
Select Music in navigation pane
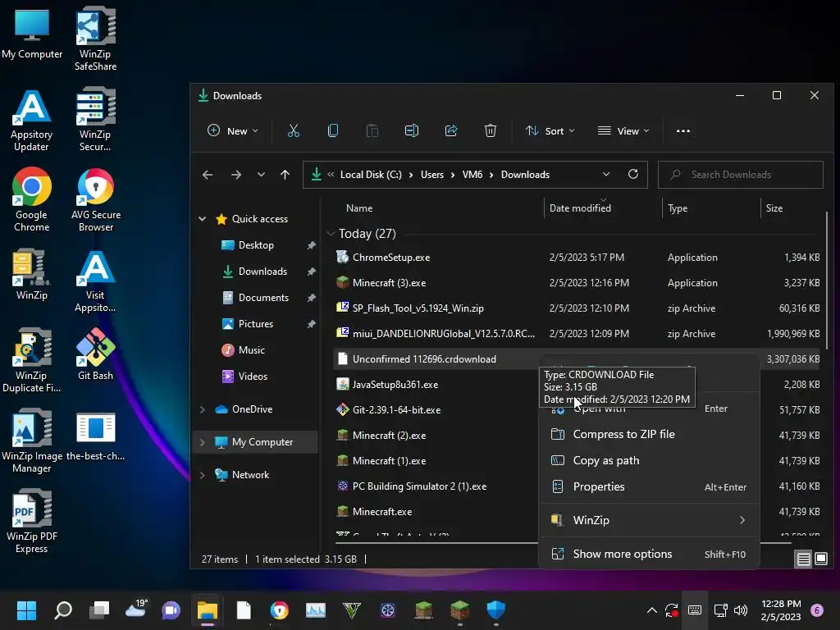click(251, 349)
